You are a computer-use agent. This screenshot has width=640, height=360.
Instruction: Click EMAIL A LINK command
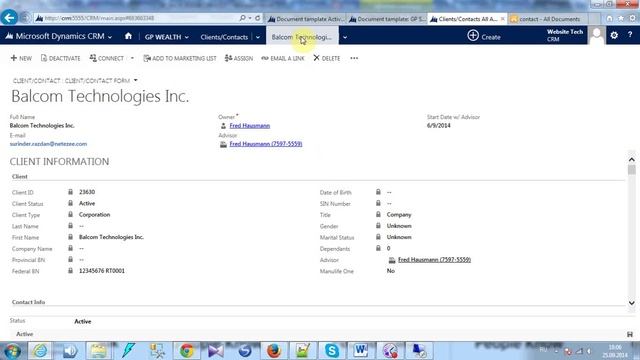point(283,58)
